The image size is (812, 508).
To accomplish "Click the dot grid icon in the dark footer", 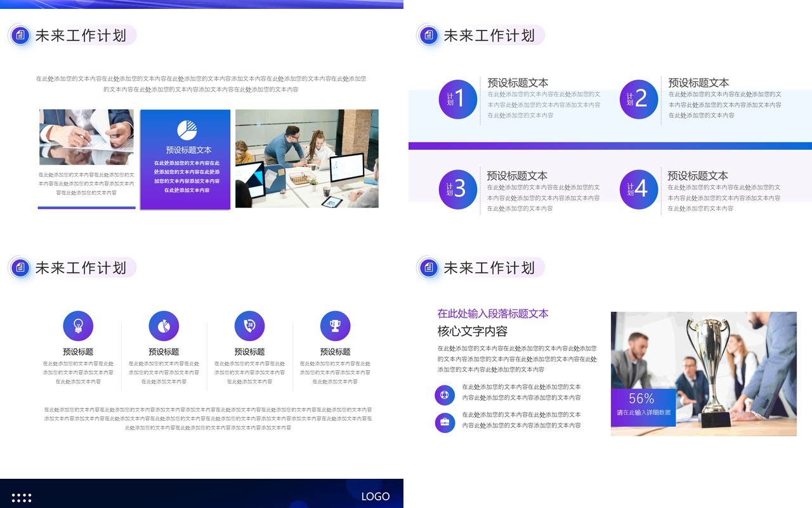I will [x=22, y=497].
